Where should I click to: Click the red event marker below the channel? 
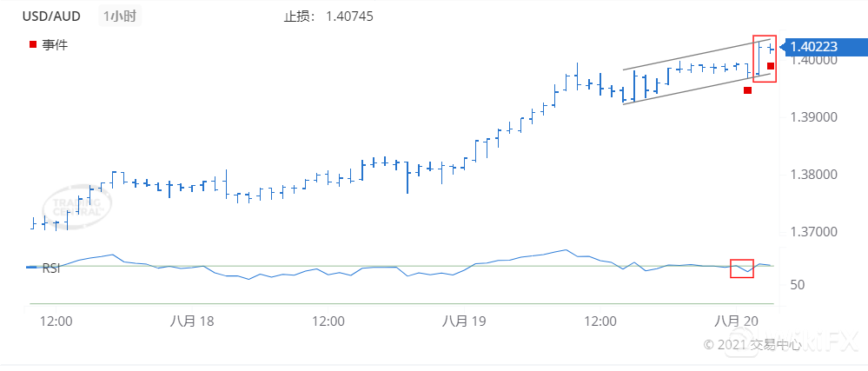coord(747,89)
